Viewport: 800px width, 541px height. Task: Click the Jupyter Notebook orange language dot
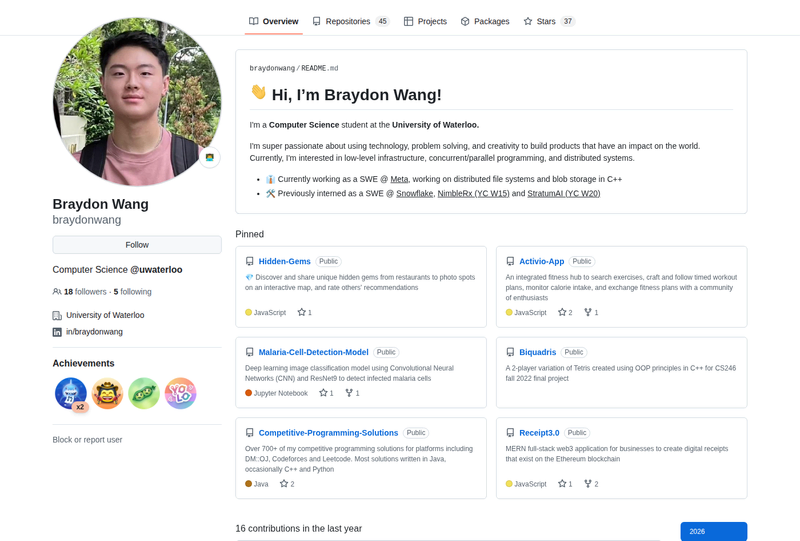point(248,393)
